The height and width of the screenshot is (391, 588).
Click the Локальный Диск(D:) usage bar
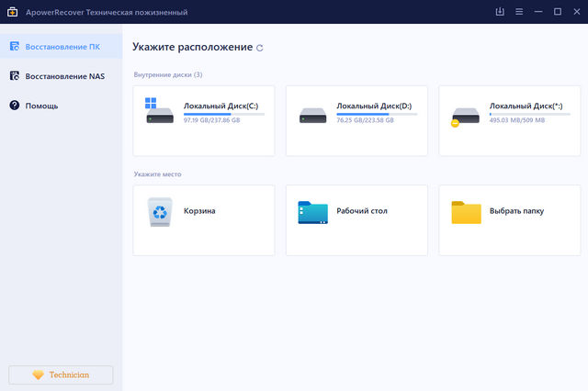pos(377,114)
